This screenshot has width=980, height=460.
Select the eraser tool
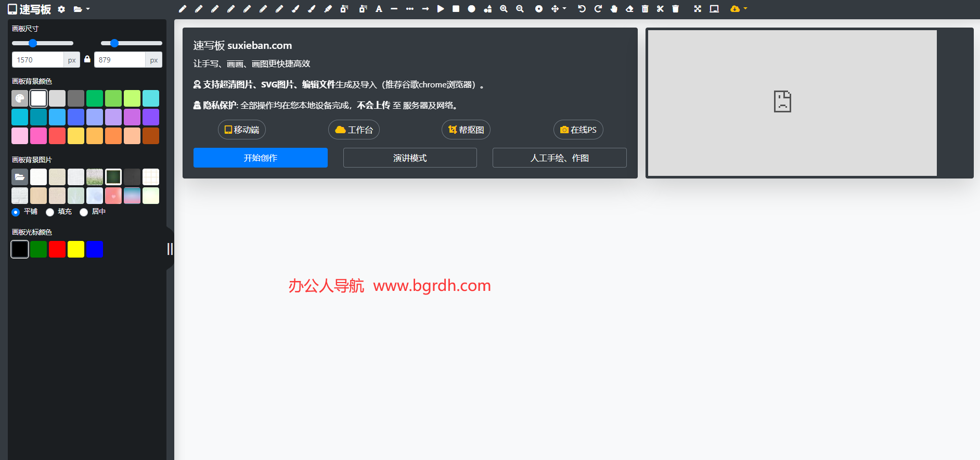click(x=629, y=9)
